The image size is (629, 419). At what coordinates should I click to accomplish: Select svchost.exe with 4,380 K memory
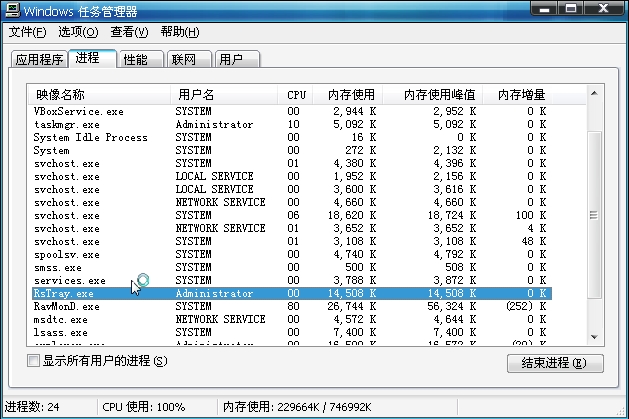tap(292, 163)
